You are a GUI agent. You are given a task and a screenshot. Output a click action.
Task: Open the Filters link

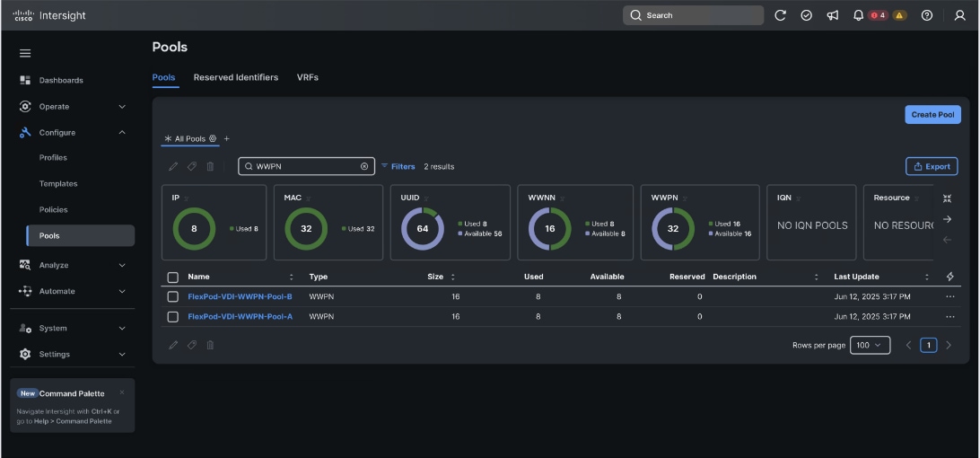(398, 166)
